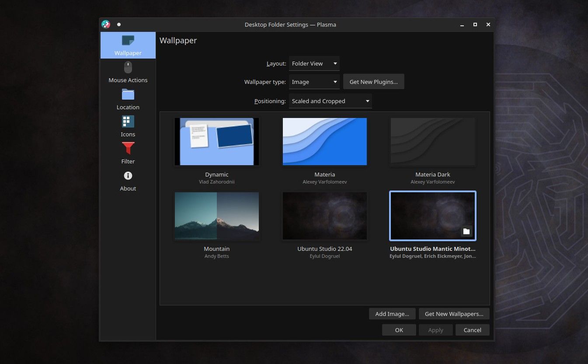Viewport: 588px width, 364px height.
Task: Open the Layout dropdown
Action: [x=314, y=63]
